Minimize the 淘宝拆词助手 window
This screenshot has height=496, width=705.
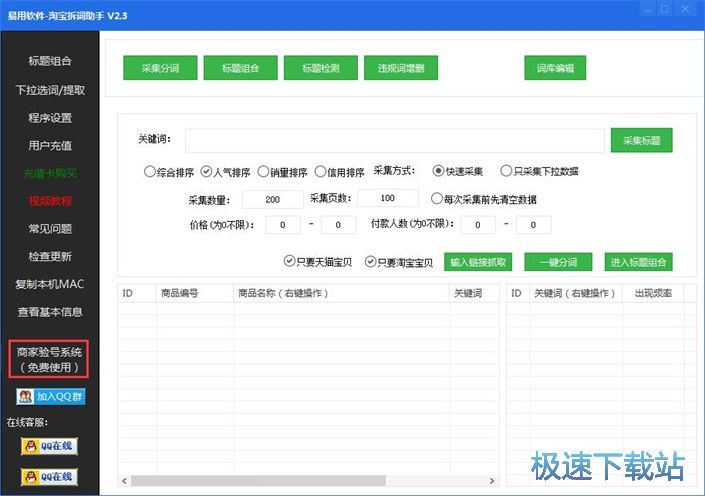click(647, 9)
